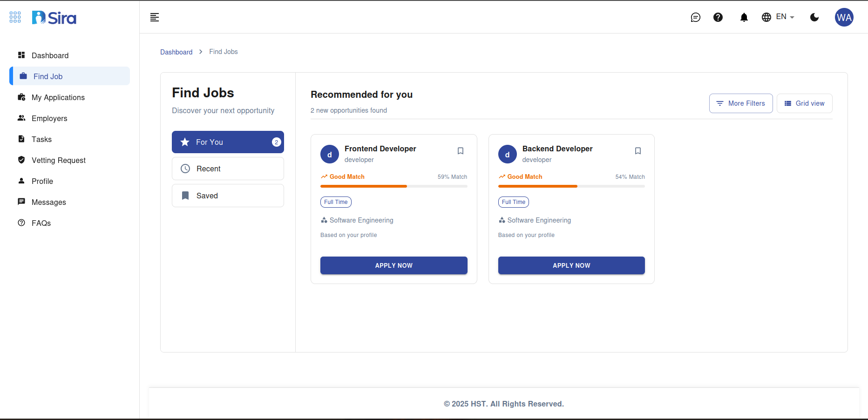
Task: Bookmark the Backend Developer job
Action: [638, 151]
